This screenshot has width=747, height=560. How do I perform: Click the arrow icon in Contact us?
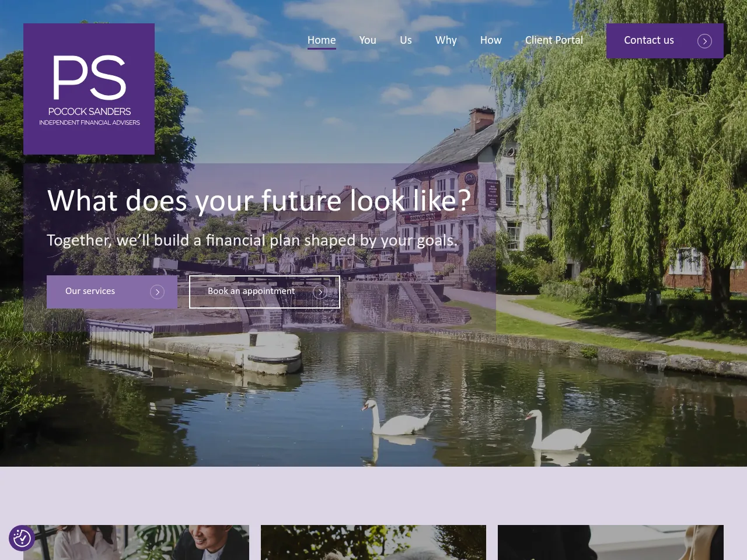pos(704,41)
